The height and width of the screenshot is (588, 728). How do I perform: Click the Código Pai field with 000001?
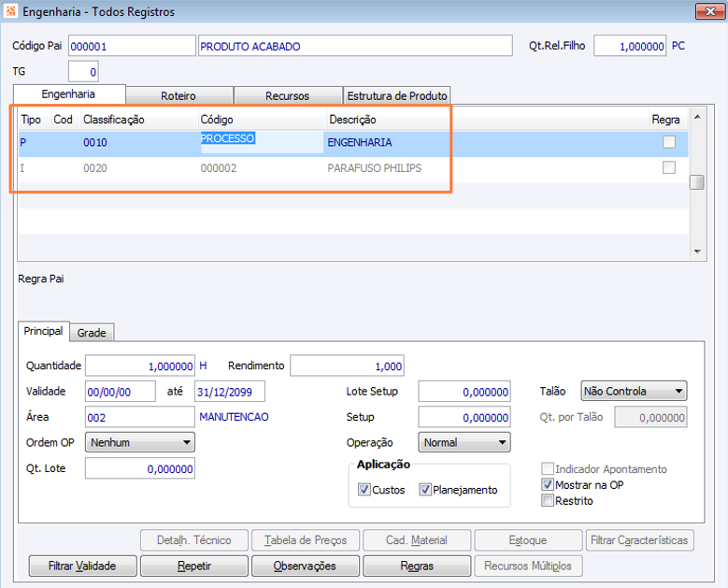coord(132,46)
